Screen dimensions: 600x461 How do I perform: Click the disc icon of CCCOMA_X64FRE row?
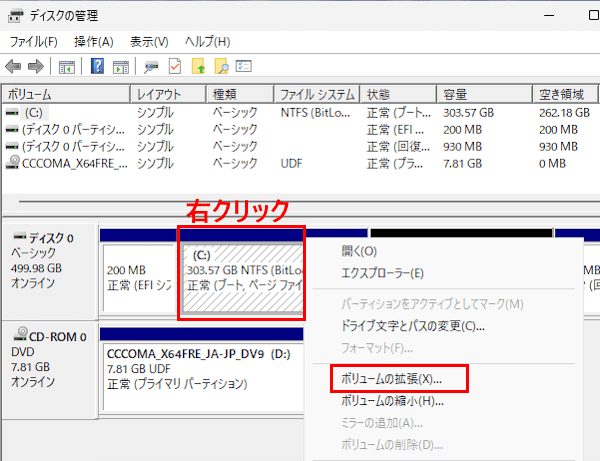coord(13,162)
